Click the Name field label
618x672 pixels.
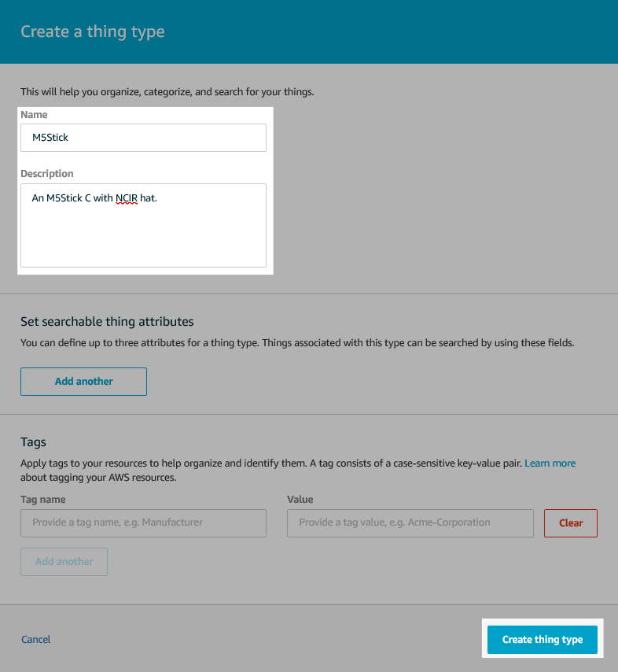click(34, 114)
